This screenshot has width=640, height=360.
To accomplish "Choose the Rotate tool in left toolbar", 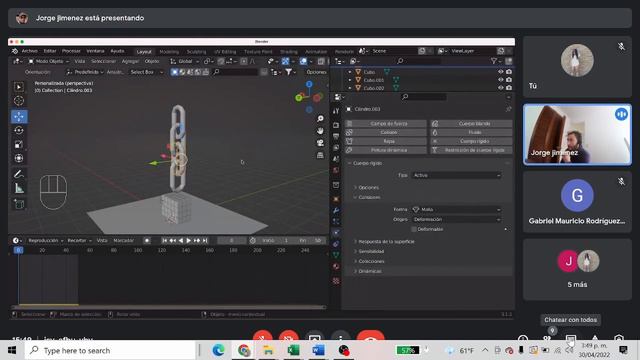I will pyautogui.click(x=19, y=131).
